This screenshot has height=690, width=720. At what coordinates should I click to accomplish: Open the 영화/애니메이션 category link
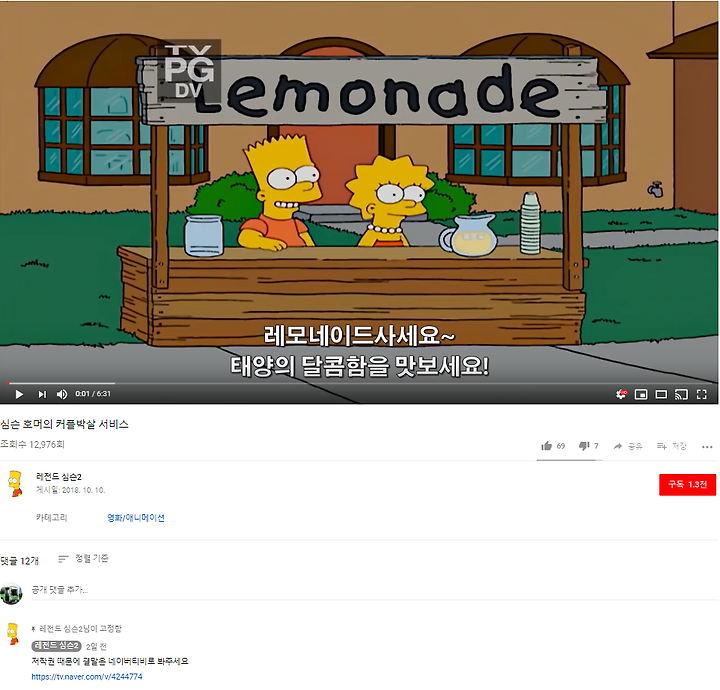click(x=135, y=517)
